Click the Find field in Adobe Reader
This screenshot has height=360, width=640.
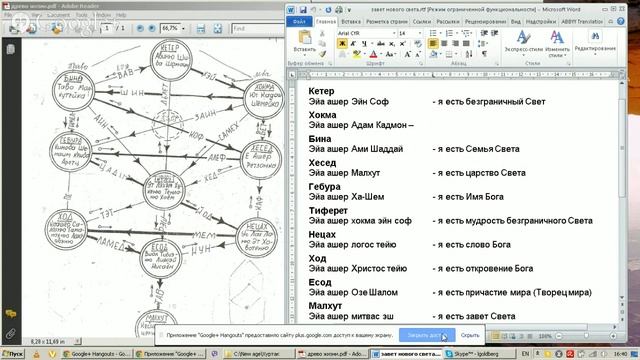[257, 28]
